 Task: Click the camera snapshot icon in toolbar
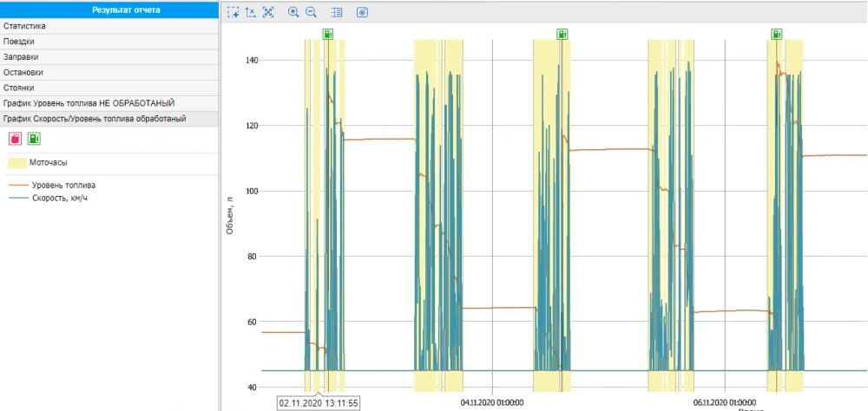point(362,12)
